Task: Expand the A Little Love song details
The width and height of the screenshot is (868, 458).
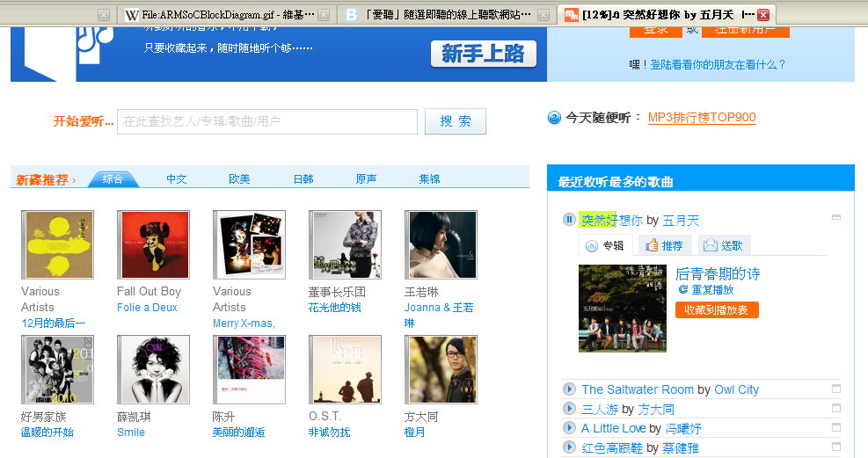Action: pyautogui.click(x=836, y=427)
